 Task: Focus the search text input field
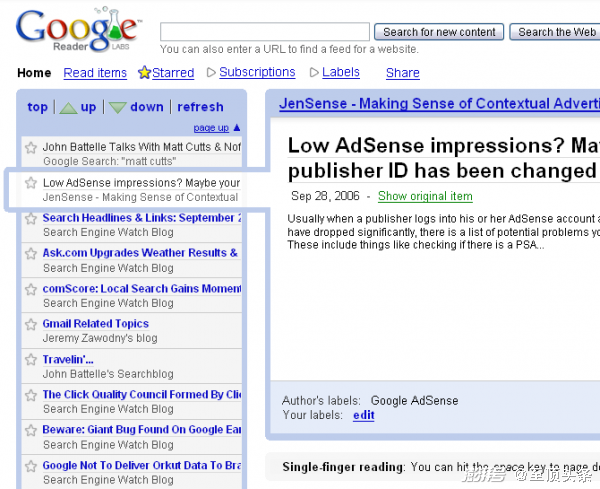coord(265,31)
